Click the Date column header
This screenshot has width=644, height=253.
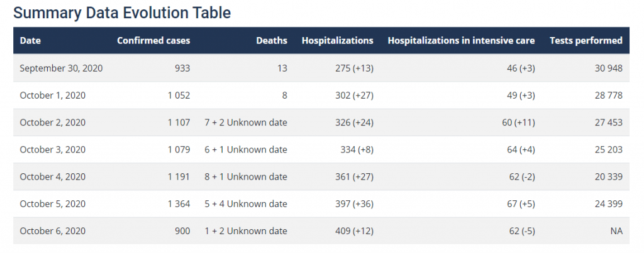(x=30, y=41)
